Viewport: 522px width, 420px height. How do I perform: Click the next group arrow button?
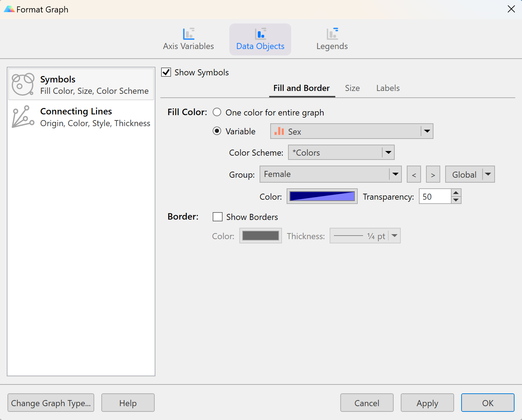coord(433,174)
